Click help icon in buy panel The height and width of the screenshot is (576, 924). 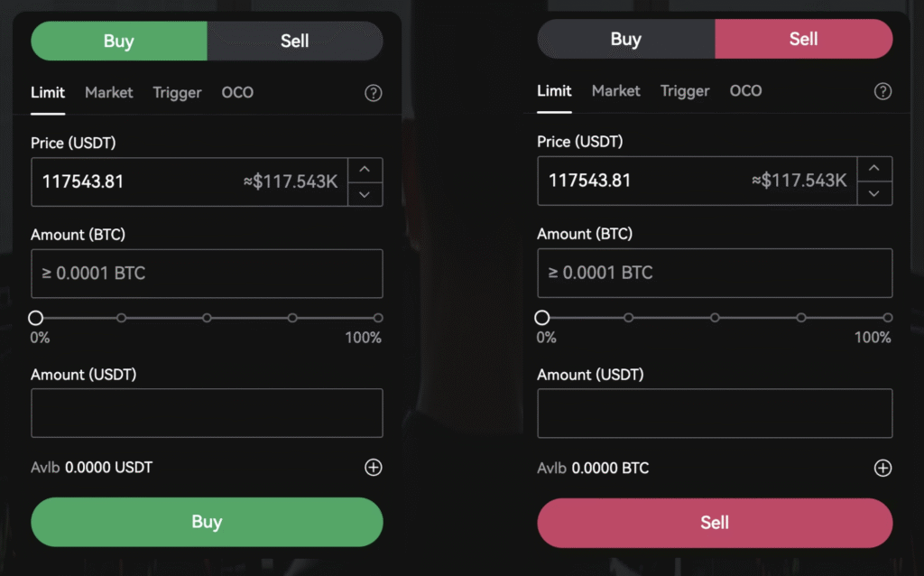[373, 93]
